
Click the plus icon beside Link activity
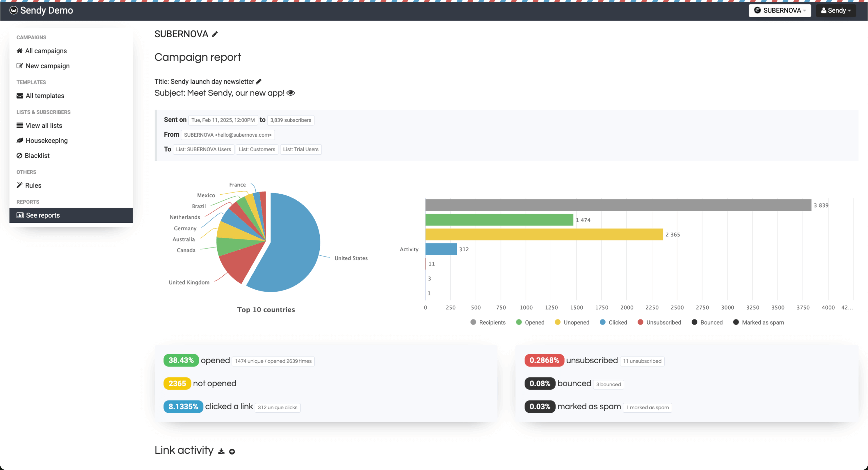(232, 451)
